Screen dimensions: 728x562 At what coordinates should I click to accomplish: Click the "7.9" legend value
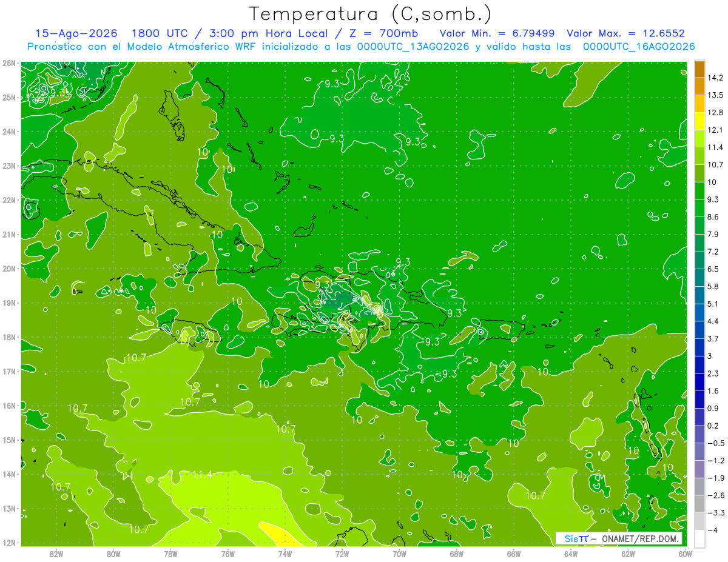713,234
